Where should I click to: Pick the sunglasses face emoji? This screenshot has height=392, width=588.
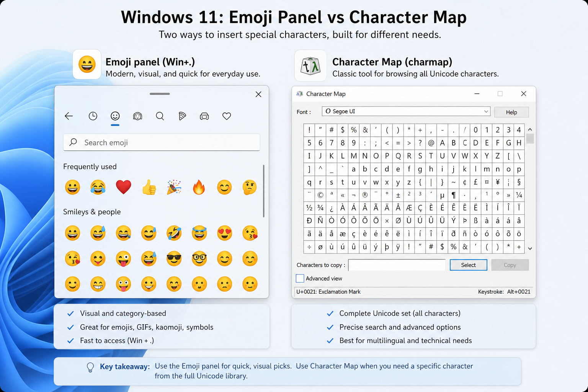174,258
